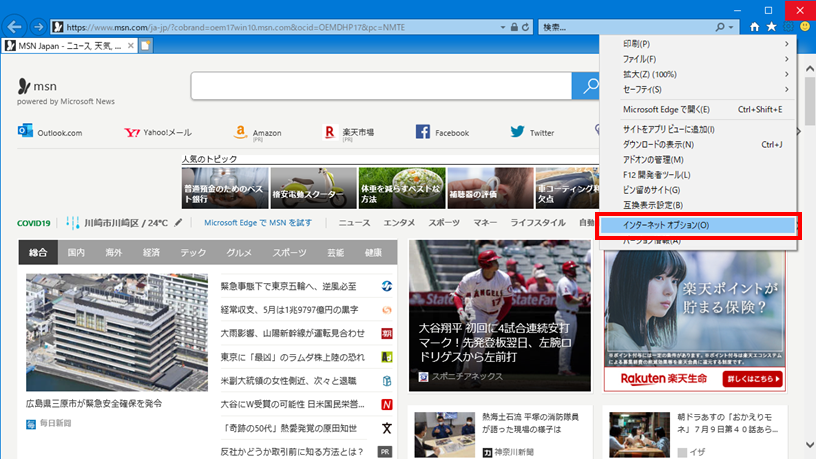The height and width of the screenshot is (459, 816).
Task: Switch to 海外 news tab
Action: [113, 252]
